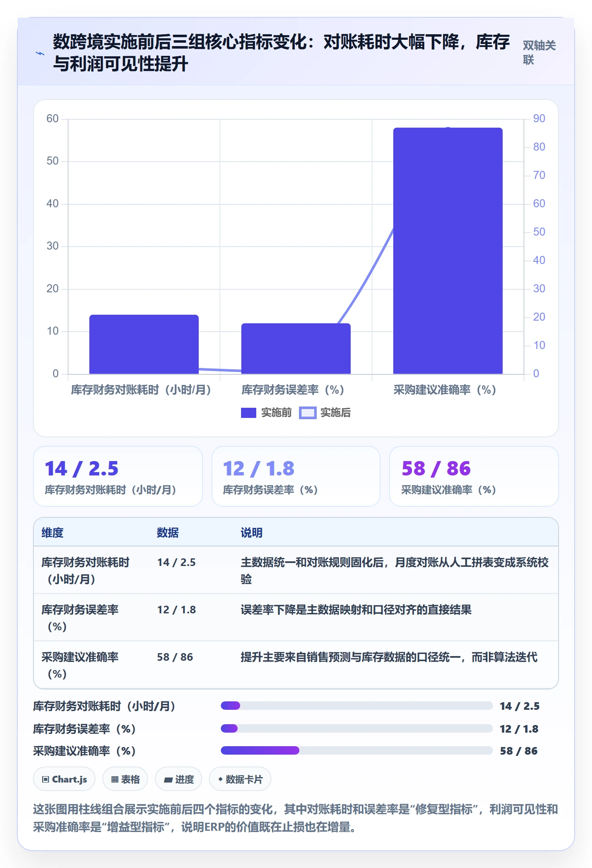
Task: Click the 实施后 legend color box
Action: pyautogui.click(x=307, y=413)
